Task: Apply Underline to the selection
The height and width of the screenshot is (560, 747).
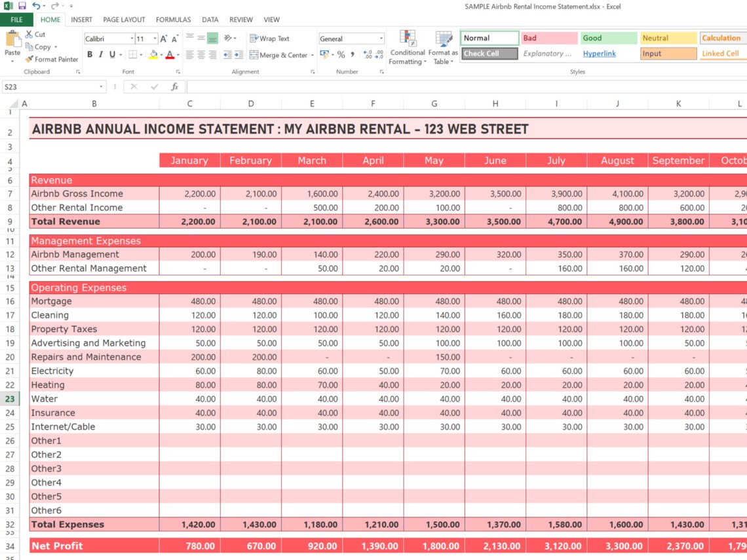Action: point(112,54)
